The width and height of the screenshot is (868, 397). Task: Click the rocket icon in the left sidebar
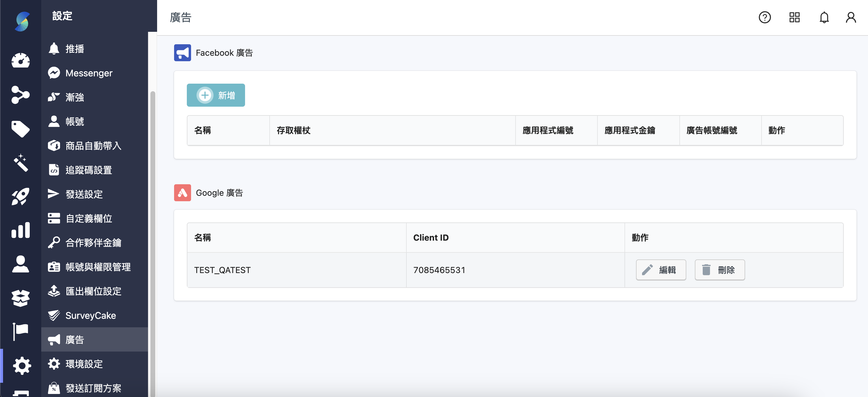(x=21, y=197)
